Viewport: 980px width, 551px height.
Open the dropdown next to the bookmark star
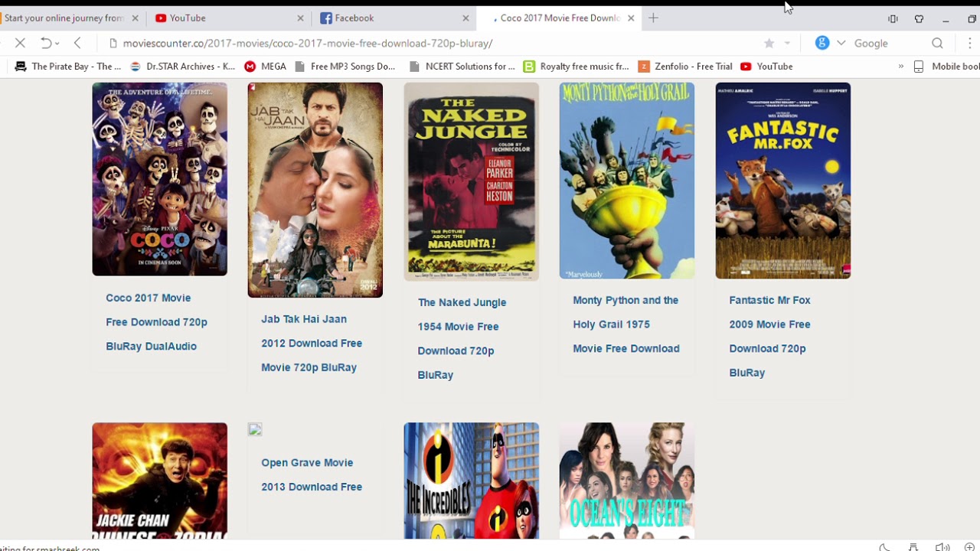(x=787, y=44)
